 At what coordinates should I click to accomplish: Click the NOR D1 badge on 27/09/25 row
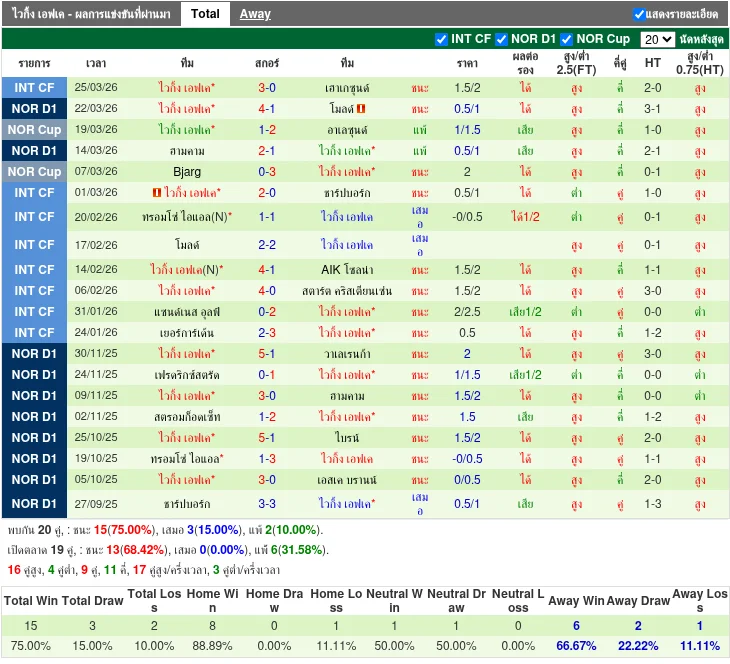tap(35, 504)
